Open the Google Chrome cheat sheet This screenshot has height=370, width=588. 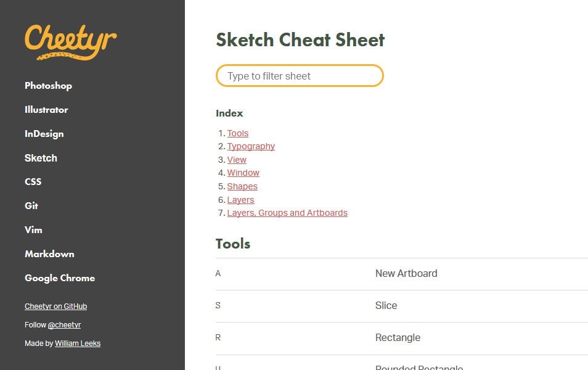coord(60,278)
